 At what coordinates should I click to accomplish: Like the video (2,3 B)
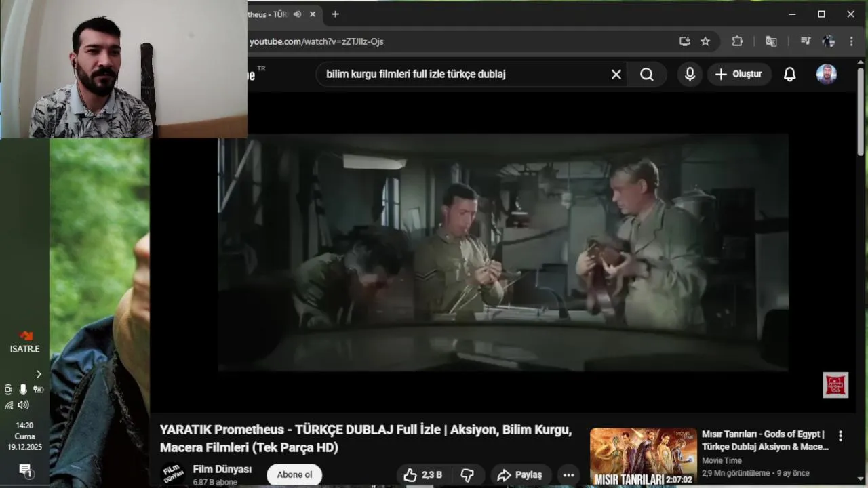pos(423,475)
